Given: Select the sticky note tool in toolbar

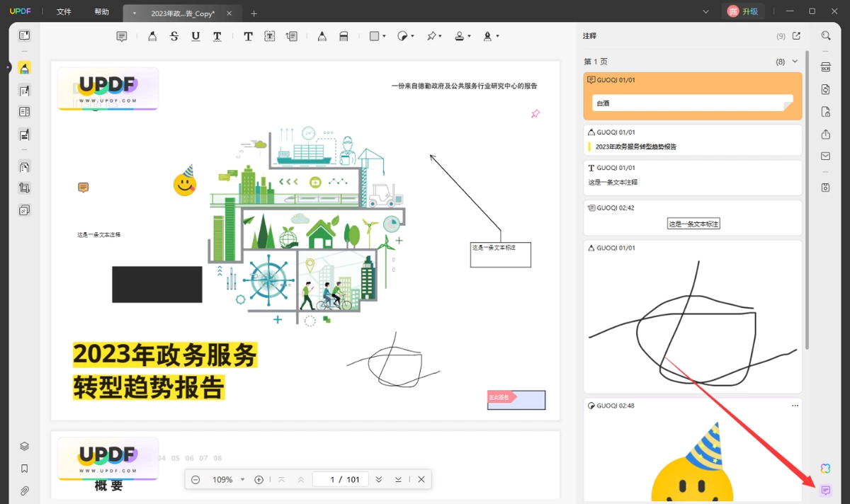Looking at the screenshot, I should pos(122,36).
